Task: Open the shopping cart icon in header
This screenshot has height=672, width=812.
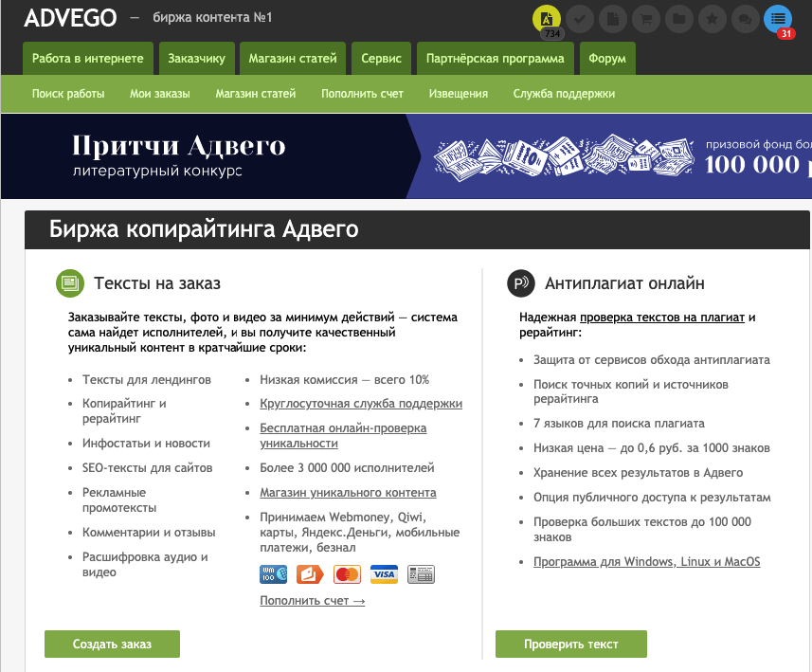Action: 646,19
